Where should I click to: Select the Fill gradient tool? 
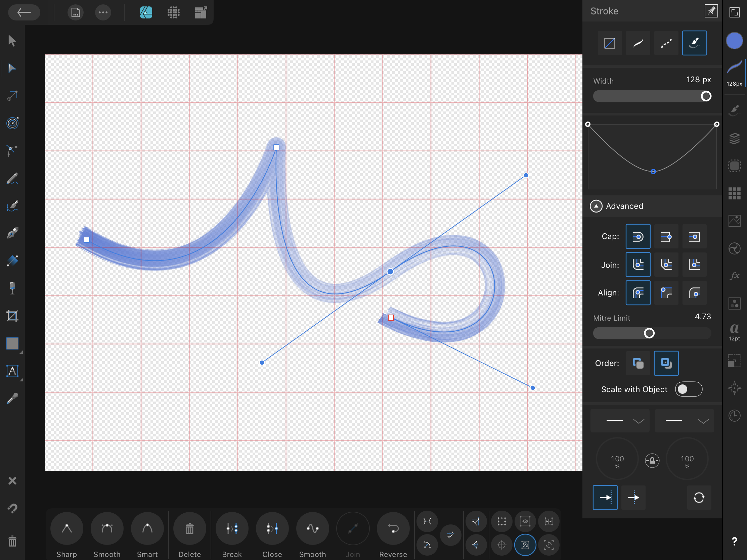coord(12,261)
